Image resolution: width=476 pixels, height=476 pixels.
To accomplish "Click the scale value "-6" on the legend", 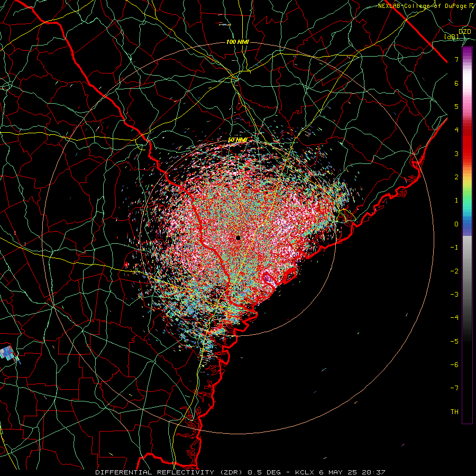I will 454,365.
